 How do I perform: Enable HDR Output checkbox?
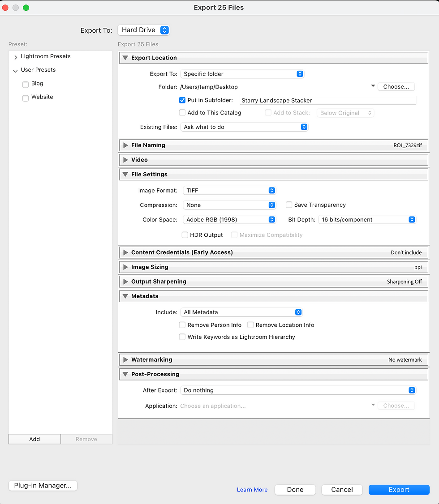click(x=185, y=235)
